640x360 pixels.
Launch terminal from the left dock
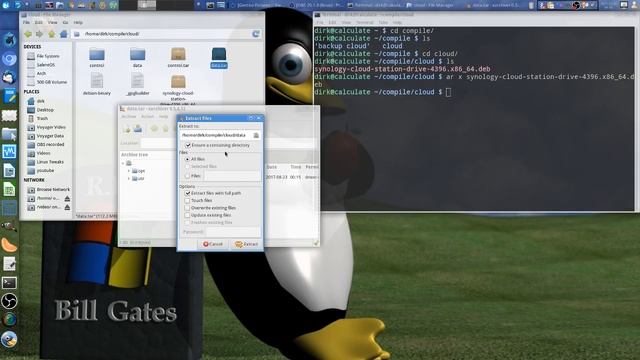point(9,283)
